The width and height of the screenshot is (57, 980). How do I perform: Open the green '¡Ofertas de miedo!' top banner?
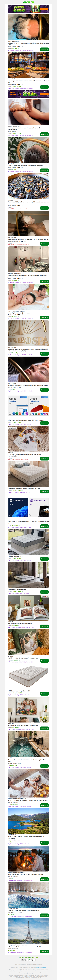coord(28,9)
